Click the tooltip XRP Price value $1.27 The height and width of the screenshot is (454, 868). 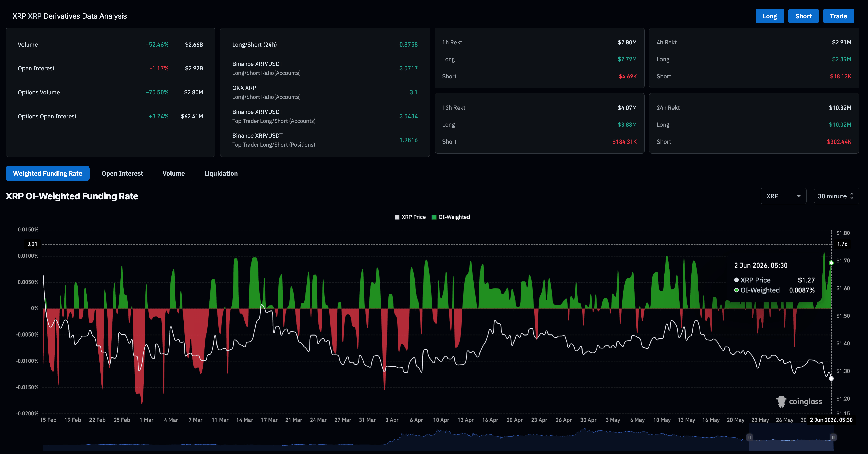point(806,280)
